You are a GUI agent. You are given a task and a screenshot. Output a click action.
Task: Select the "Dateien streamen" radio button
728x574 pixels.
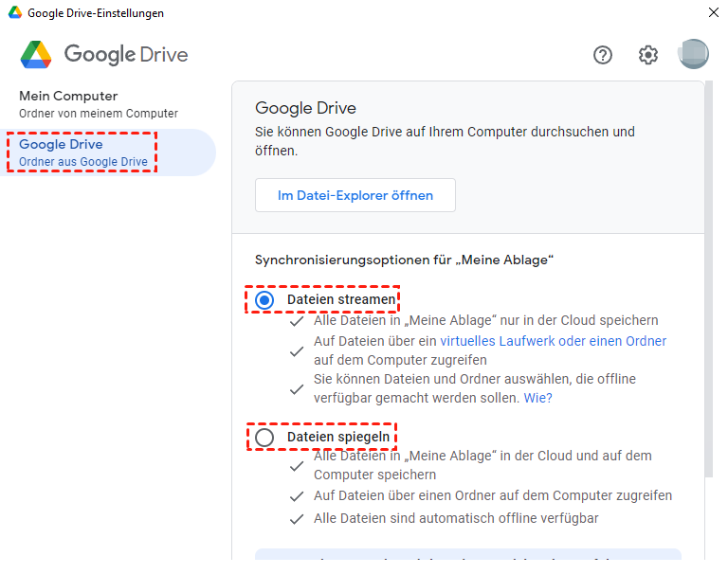265,300
